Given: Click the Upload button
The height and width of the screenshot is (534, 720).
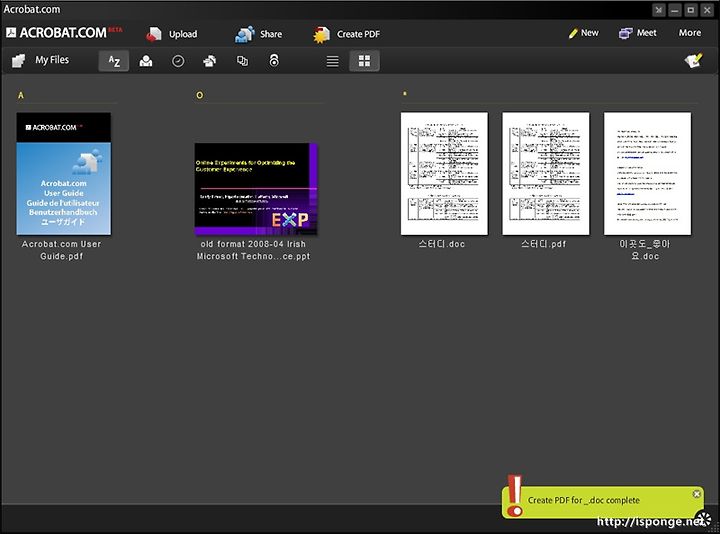Looking at the screenshot, I should 172,34.
